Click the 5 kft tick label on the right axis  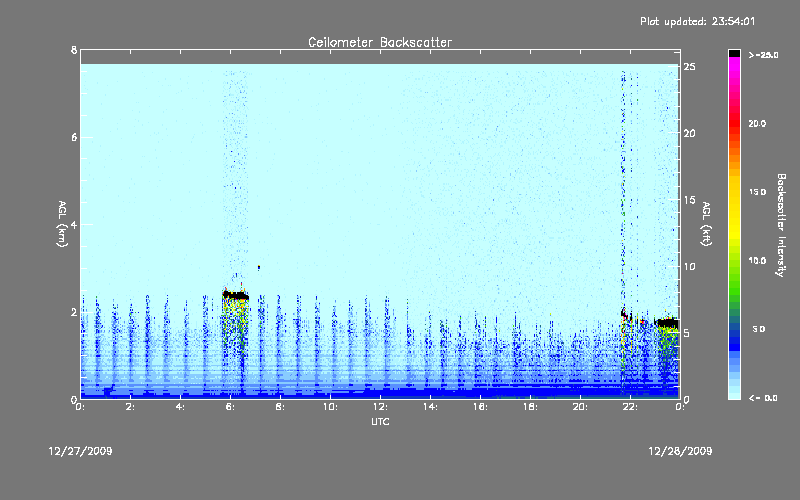tap(687, 333)
